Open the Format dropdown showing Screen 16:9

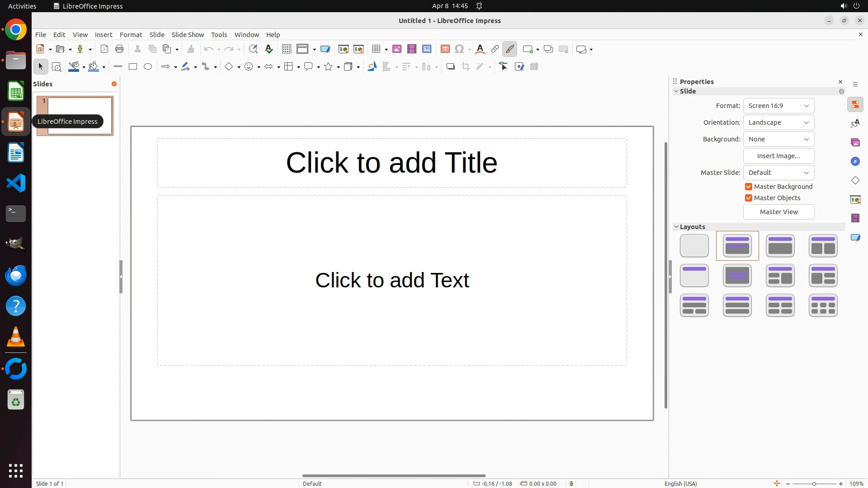pyautogui.click(x=778, y=106)
